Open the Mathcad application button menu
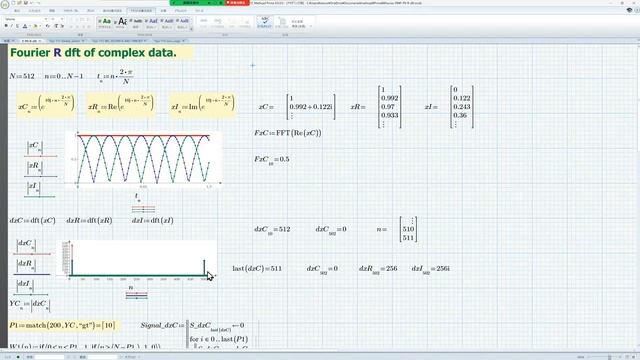This screenshot has height=360, width=640. point(4,4)
